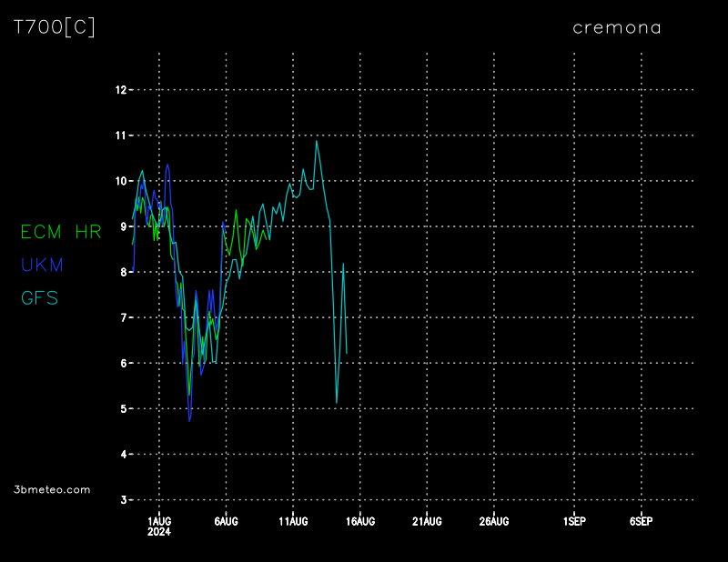Screen dimensions: 728x562
Task: Select the cremona location label
Action: (616, 27)
